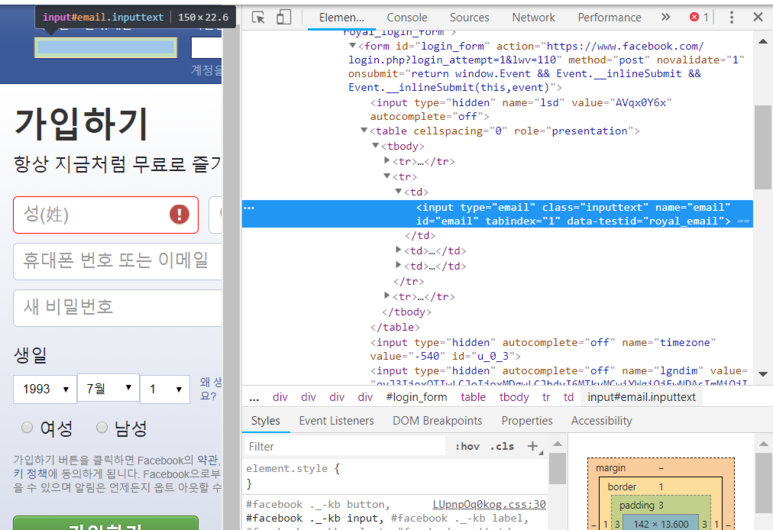Click Styles pane scrollbar thumb
Image resolution: width=773 pixels, height=530 pixels.
(x=558, y=468)
